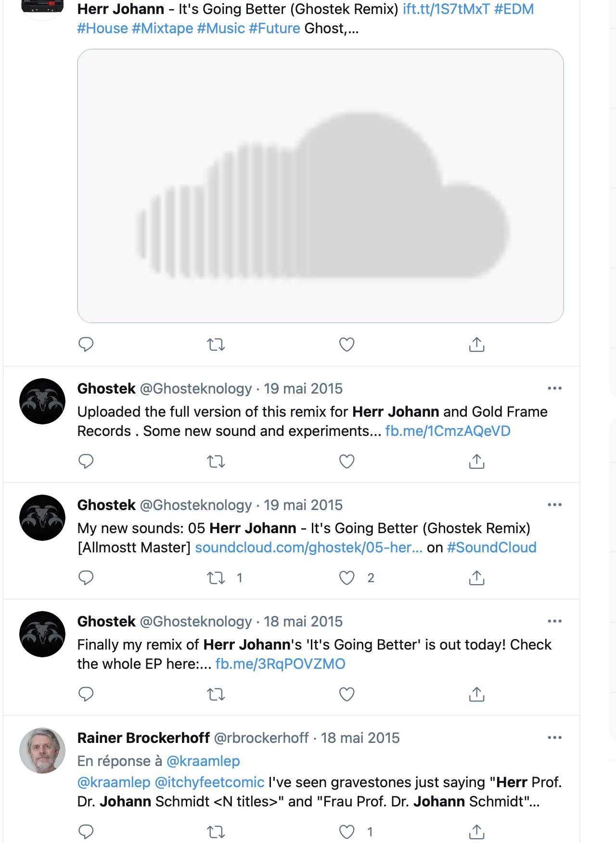This screenshot has height=843, width=616.
Task: Visit the @kraamlep profile mention in reply line
Action: [x=203, y=761]
